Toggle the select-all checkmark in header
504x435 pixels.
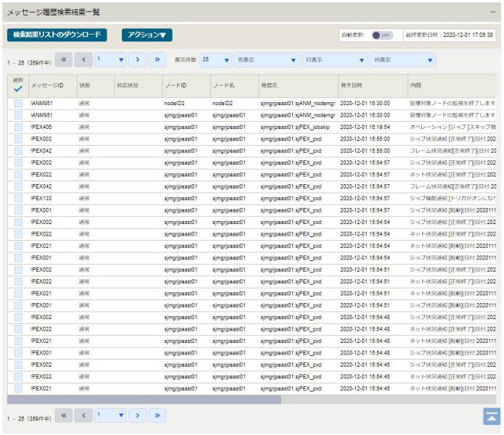[18, 89]
